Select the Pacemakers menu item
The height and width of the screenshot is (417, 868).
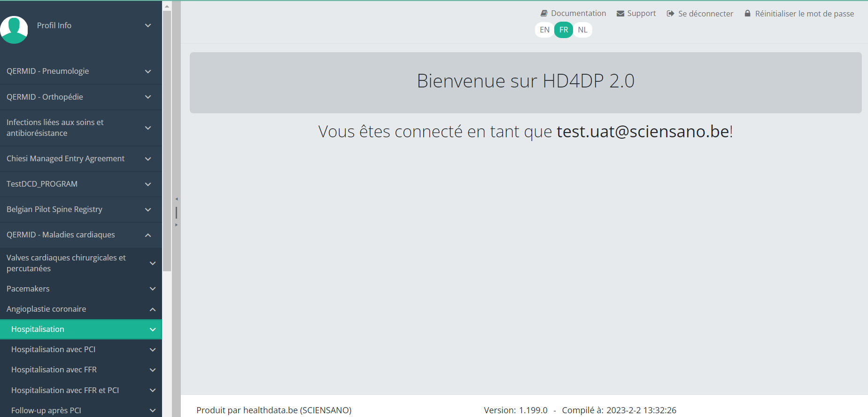(28, 289)
